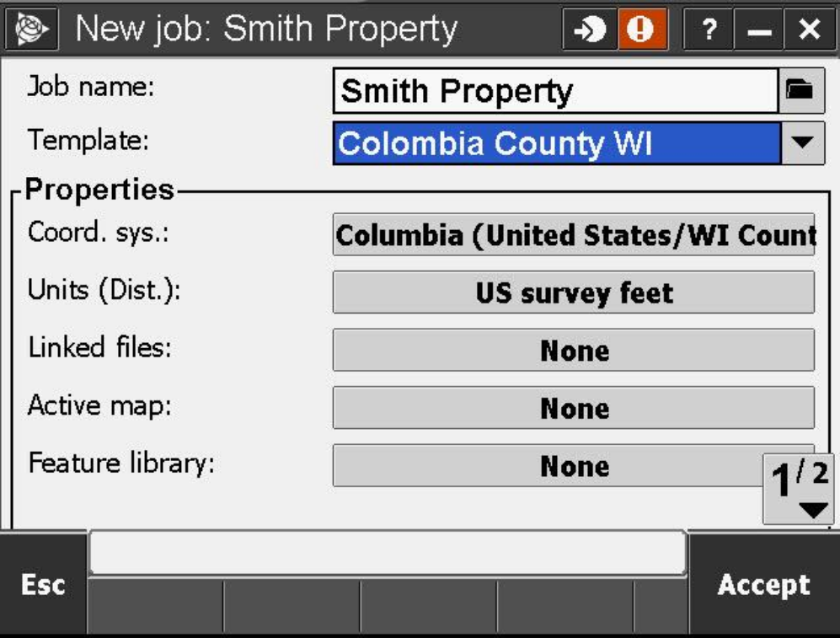Select the Template field Colombia County WI
This screenshot has width=840, height=638.
coord(557,143)
